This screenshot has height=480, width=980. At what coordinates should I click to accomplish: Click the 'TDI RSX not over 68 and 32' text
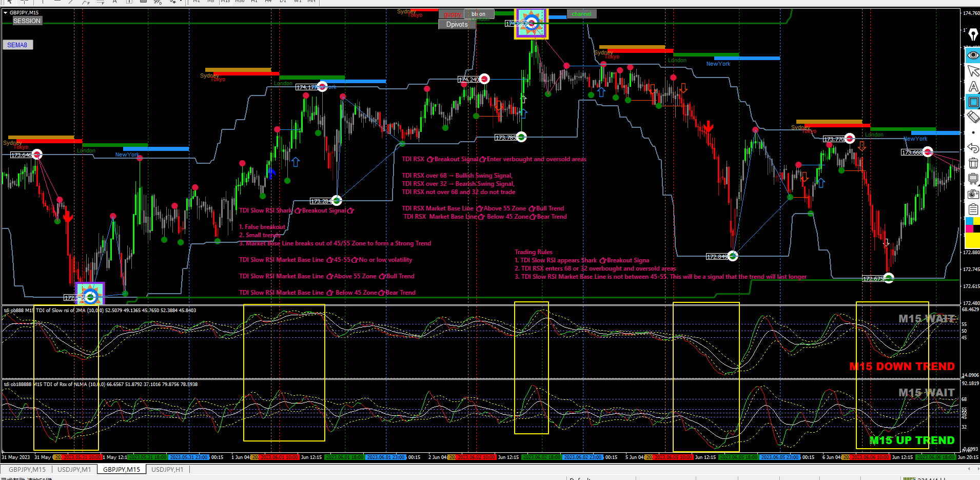click(x=459, y=192)
